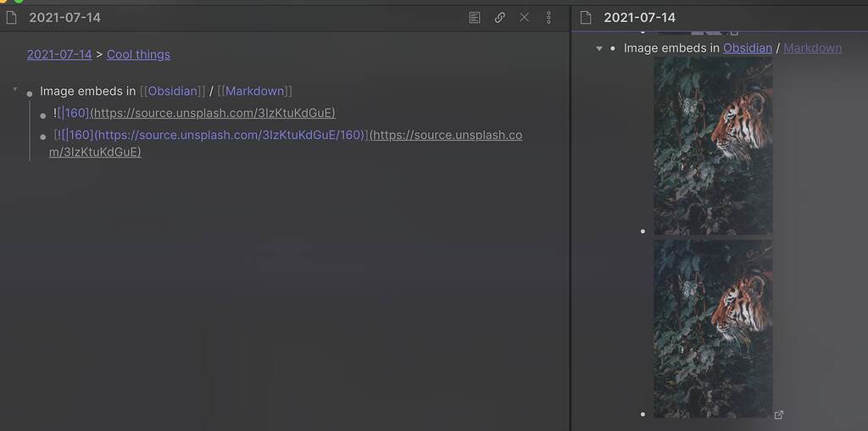
Task: Click the [[Obsidian]] wikilink in editor
Action: [172, 91]
